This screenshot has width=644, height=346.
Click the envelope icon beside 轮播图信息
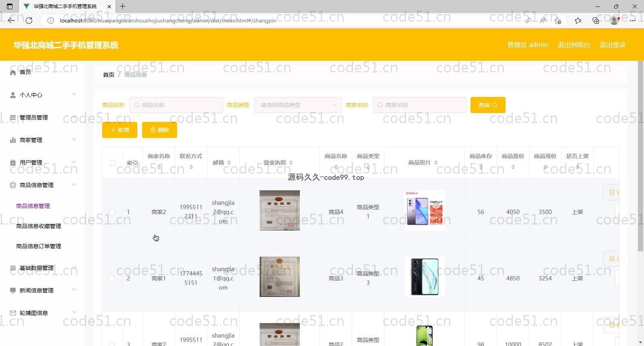click(13, 313)
